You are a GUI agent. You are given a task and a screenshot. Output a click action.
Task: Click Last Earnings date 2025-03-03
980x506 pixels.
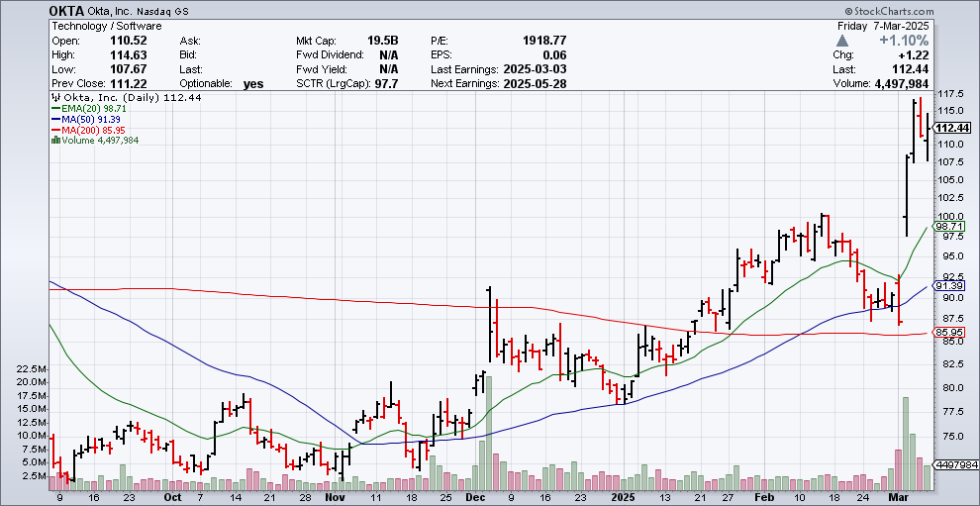(535, 69)
